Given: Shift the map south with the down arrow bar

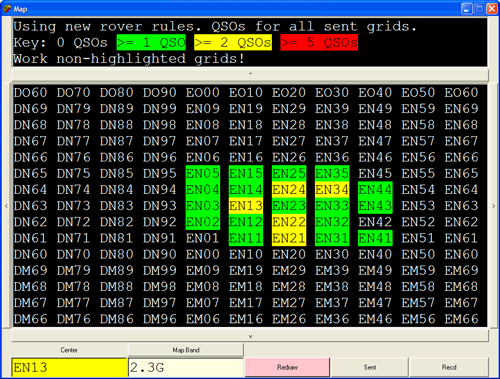Looking at the screenshot, I should pyautogui.click(x=250, y=336).
